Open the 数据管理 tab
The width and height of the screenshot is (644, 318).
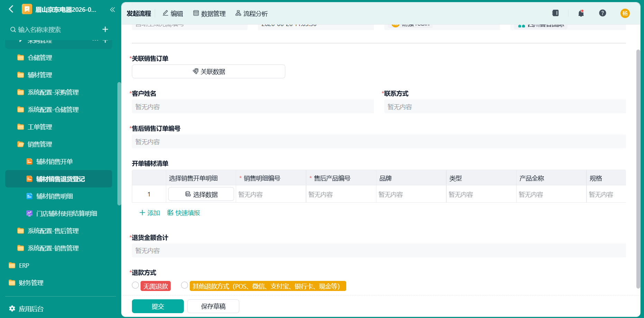click(209, 14)
